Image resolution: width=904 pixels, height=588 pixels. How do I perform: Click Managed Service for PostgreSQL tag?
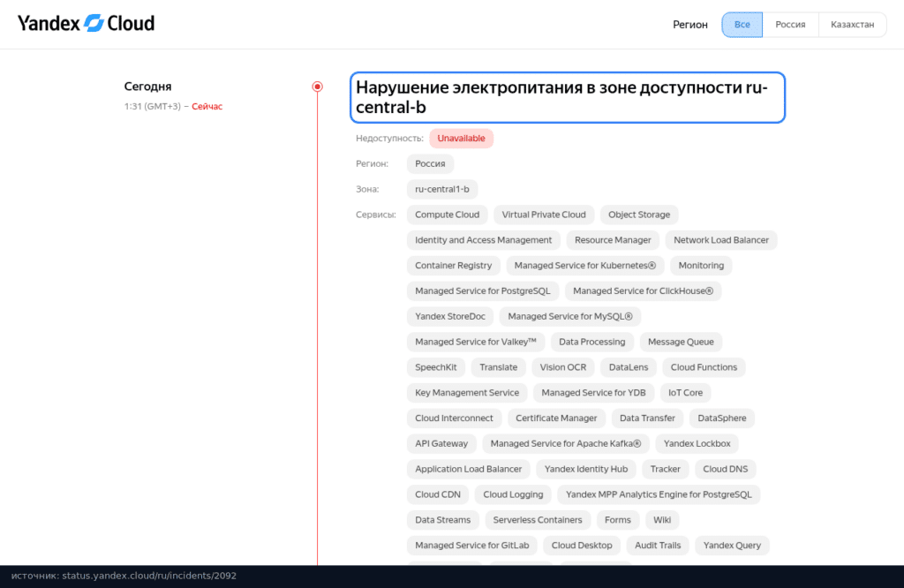[483, 290]
